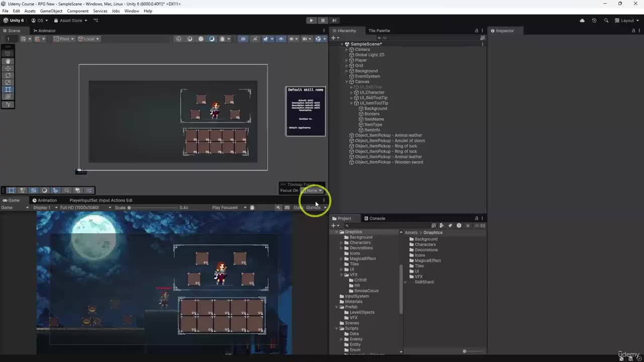Open the Unity Cloud icon
The height and width of the screenshot is (362, 644).
582,21
